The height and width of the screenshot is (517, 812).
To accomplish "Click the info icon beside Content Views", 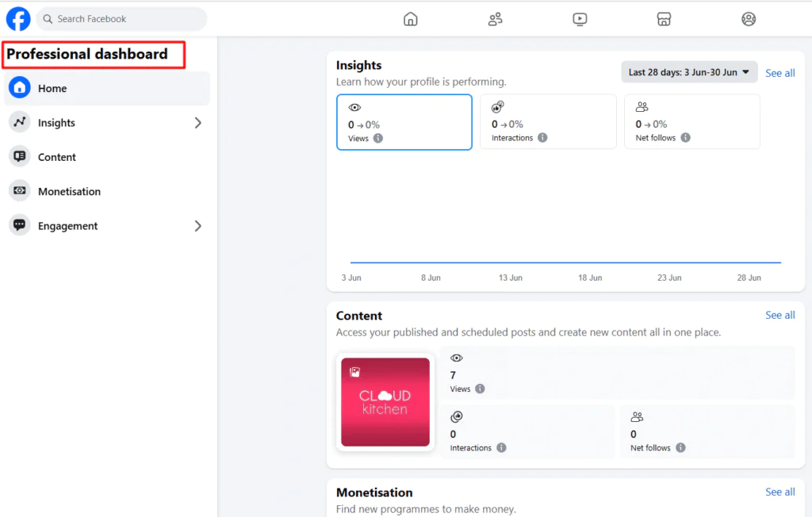I will click(480, 389).
